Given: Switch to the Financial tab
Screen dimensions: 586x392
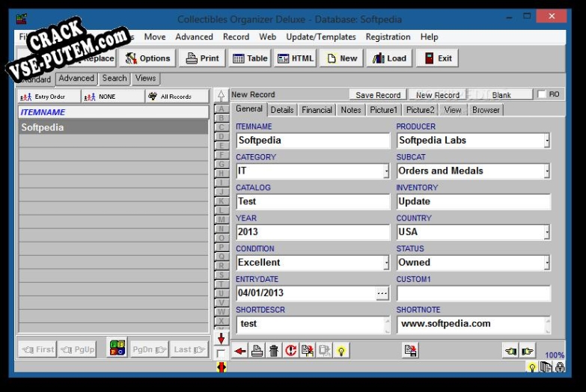Looking at the screenshot, I should 317,110.
